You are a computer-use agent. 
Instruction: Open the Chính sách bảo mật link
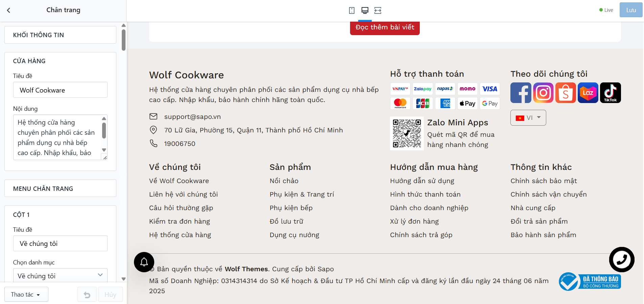544,181
